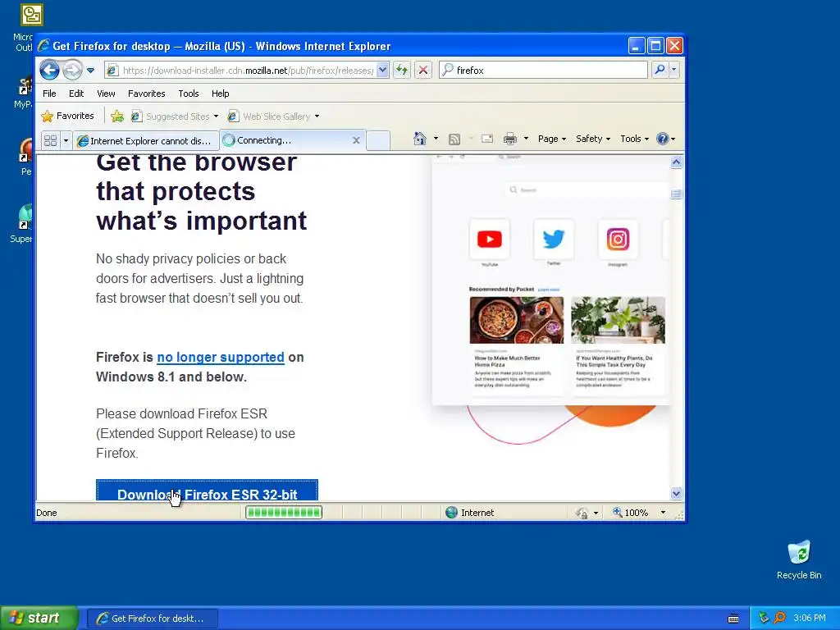Click the search magnifier button
This screenshot has width=840, height=630.
click(660, 70)
